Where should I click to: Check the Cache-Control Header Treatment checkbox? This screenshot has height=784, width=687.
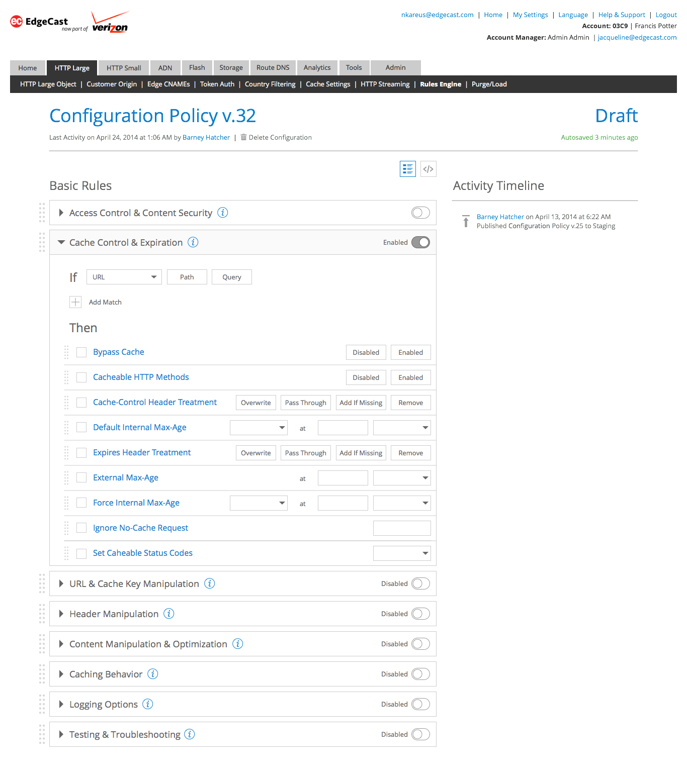pyautogui.click(x=81, y=403)
